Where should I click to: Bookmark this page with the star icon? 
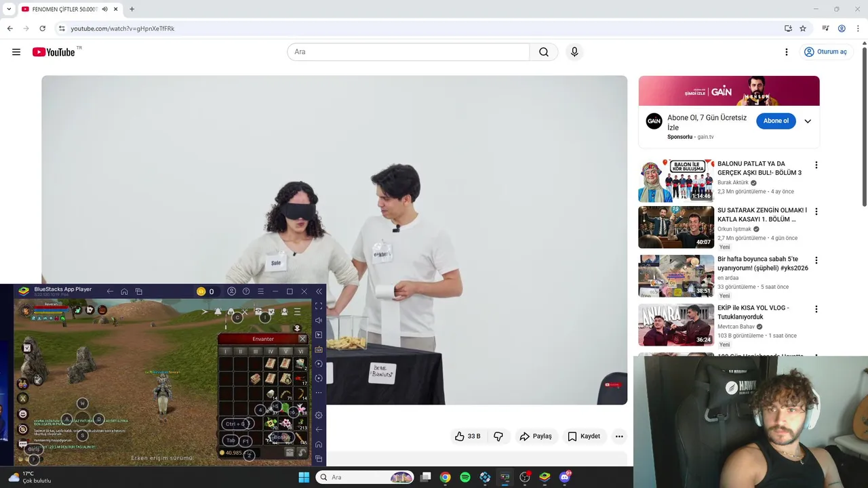803,28
